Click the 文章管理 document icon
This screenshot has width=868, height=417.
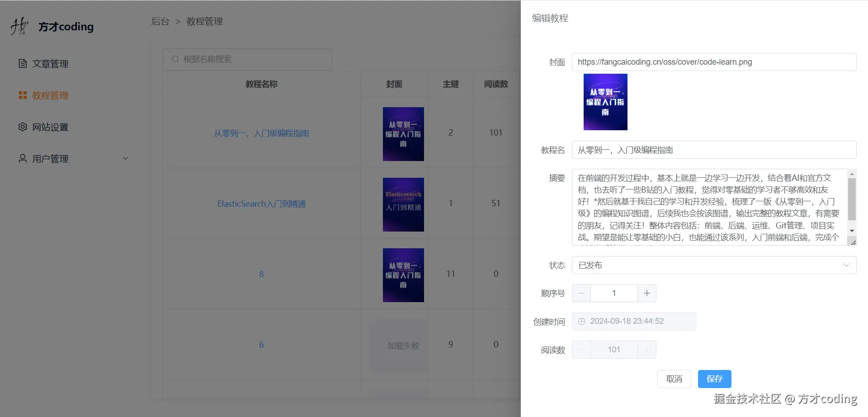pos(23,63)
